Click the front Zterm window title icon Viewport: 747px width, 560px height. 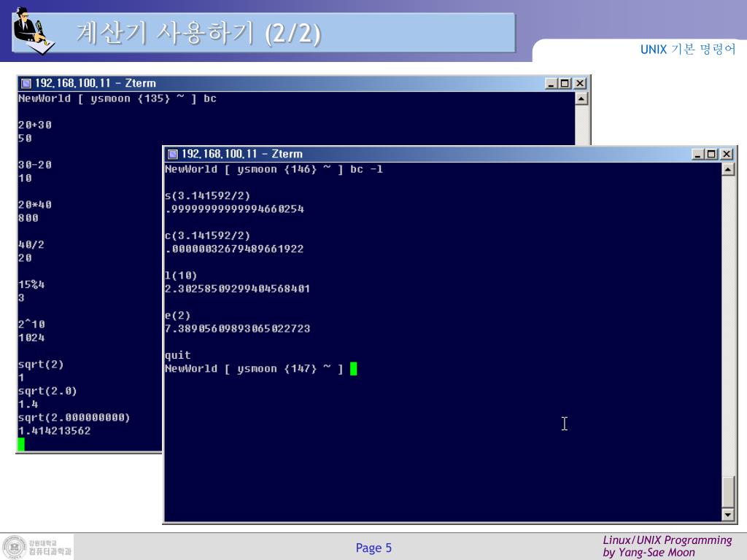[172, 154]
